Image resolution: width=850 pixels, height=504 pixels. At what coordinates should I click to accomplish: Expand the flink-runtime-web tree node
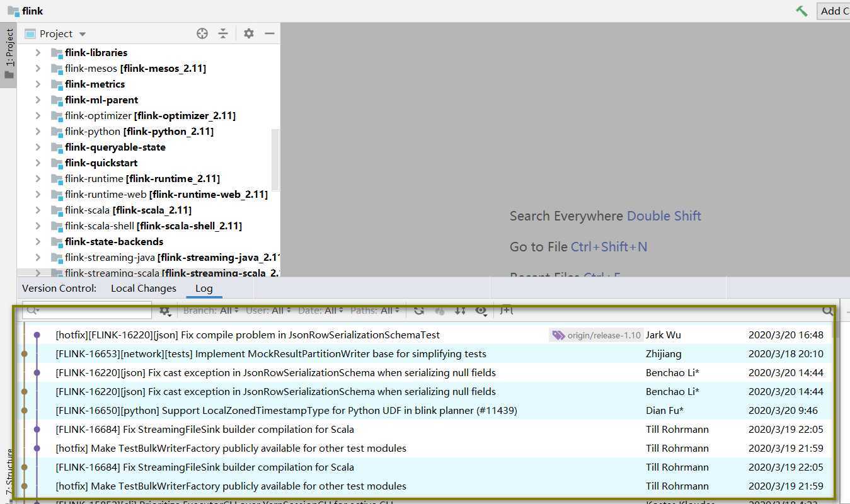38,195
